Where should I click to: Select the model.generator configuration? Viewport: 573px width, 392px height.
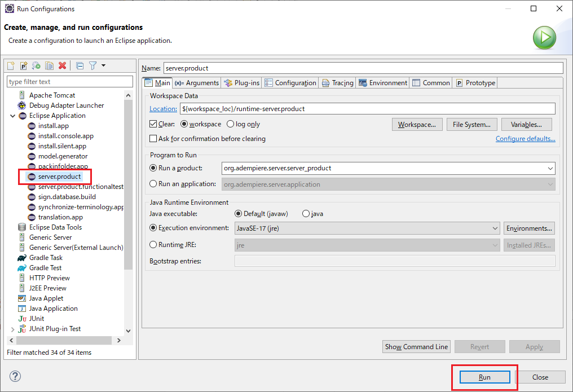63,156
